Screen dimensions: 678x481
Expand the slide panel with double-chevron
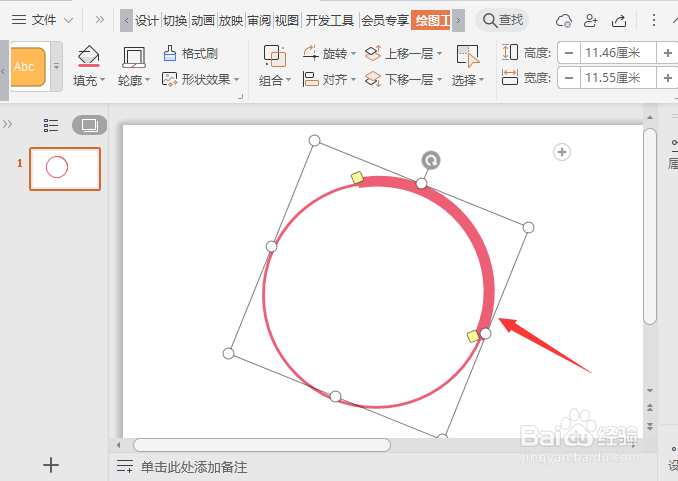click(x=7, y=125)
